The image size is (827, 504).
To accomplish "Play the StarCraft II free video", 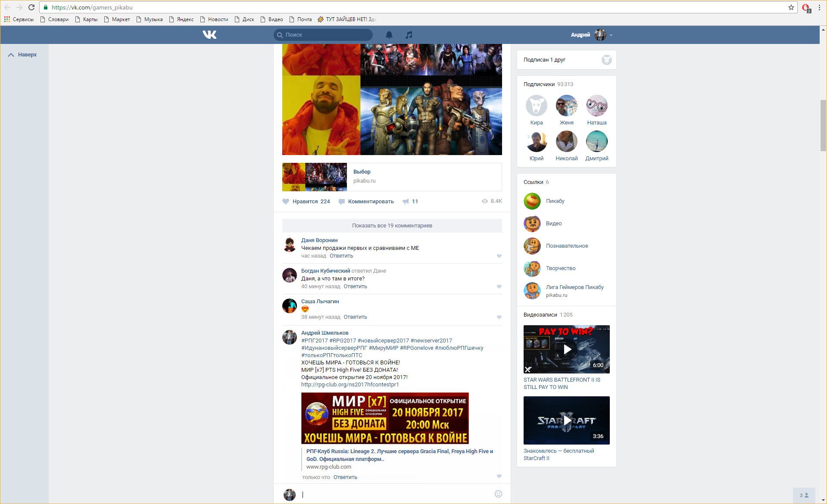I will (566, 420).
